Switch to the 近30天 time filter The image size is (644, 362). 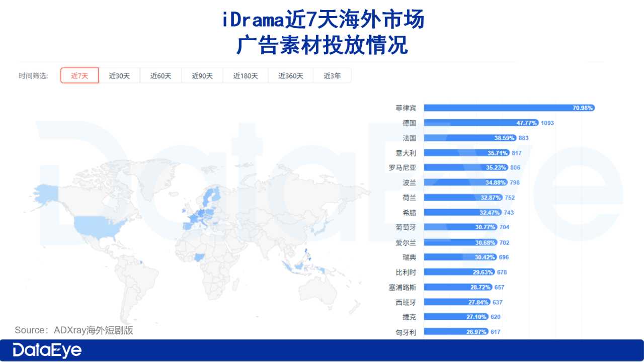click(119, 76)
